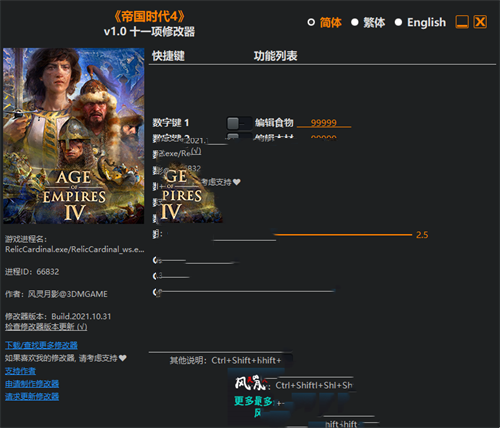
Task: Click the 数字键 1 hotkey label
Action: [171, 123]
